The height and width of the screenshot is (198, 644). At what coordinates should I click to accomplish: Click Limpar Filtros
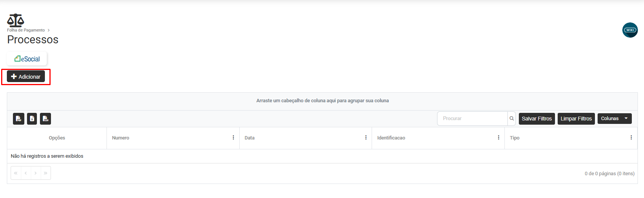click(576, 119)
